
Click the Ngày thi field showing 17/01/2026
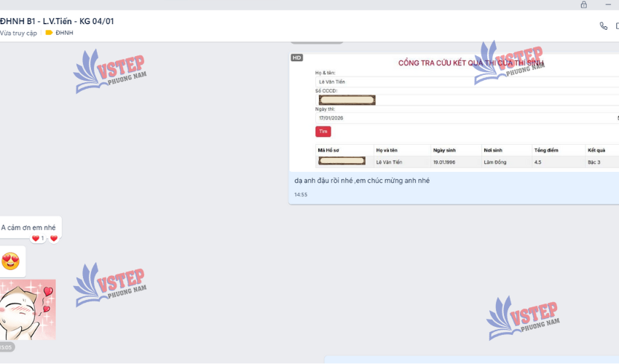point(466,117)
